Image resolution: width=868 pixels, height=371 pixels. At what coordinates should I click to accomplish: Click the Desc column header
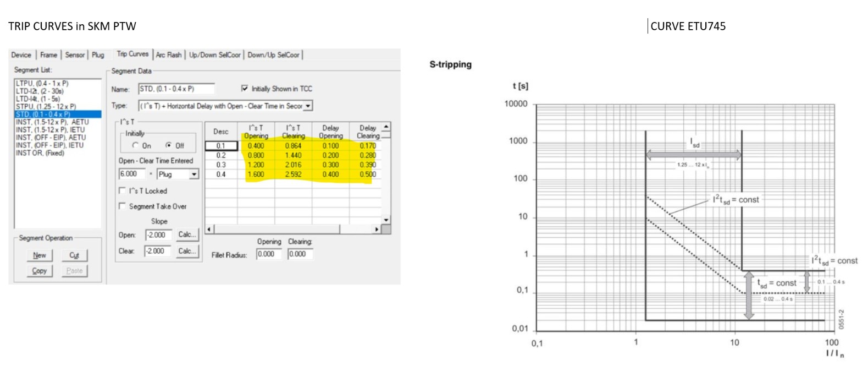(x=221, y=132)
